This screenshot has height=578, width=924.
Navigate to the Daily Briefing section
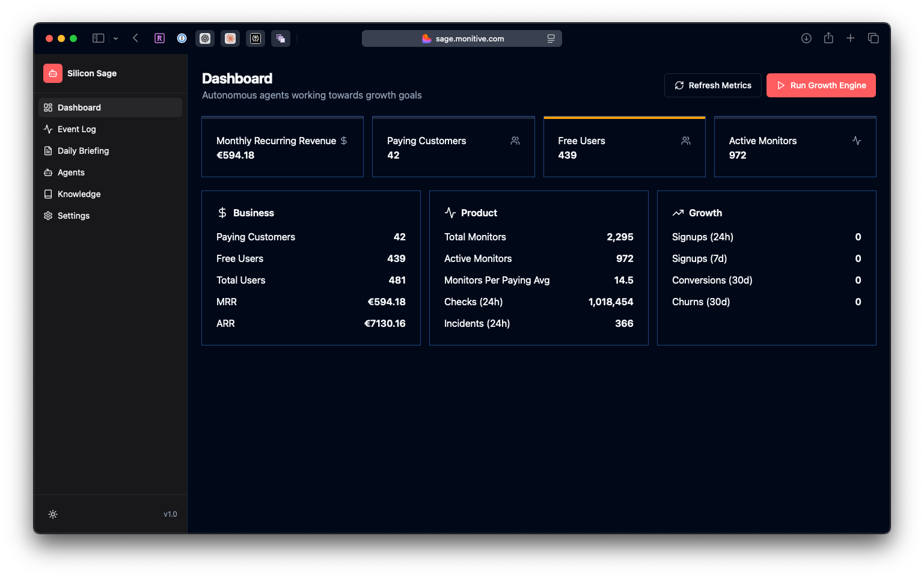[83, 150]
